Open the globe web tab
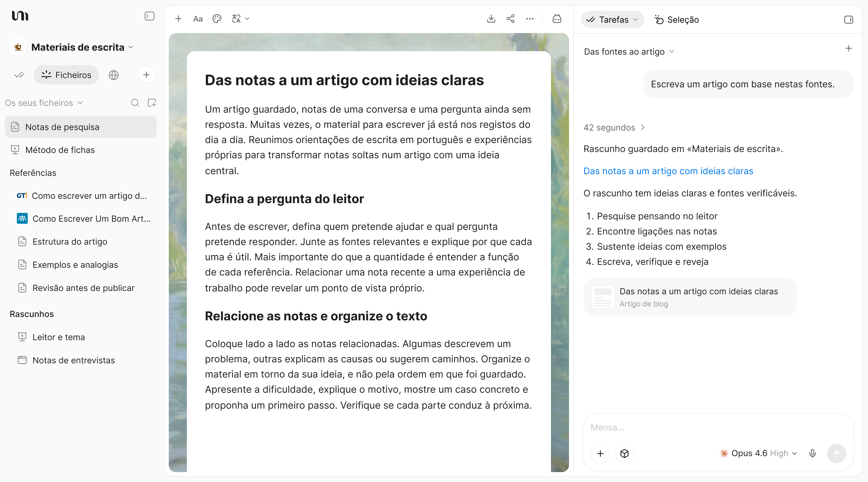This screenshot has height=482, width=868. tap(114, 75)
